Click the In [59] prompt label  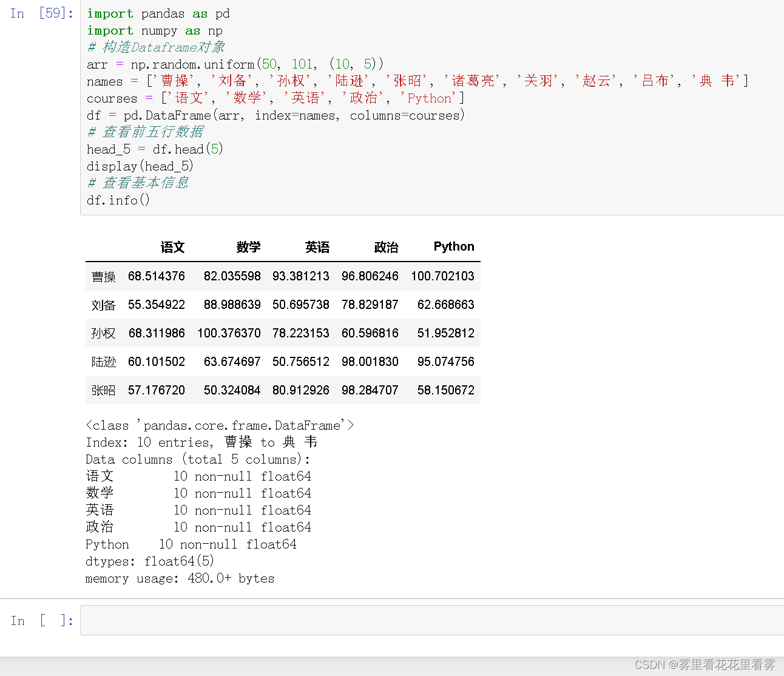click(42, 13)
